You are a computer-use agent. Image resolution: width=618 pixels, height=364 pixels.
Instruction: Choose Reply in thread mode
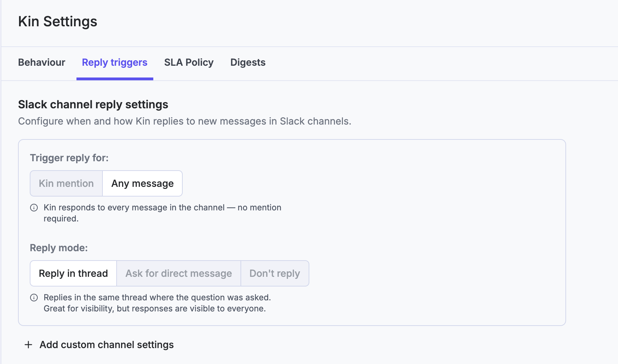point(73,273)
